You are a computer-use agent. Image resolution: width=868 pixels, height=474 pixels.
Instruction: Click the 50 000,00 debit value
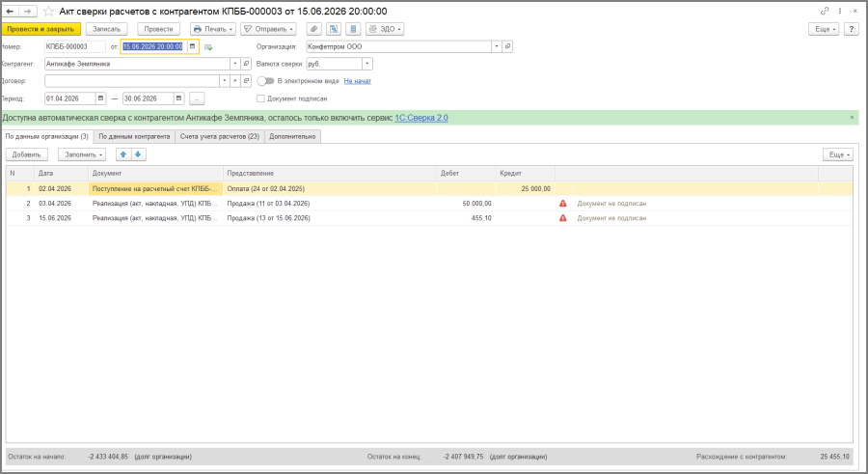[x=476, y=204]
